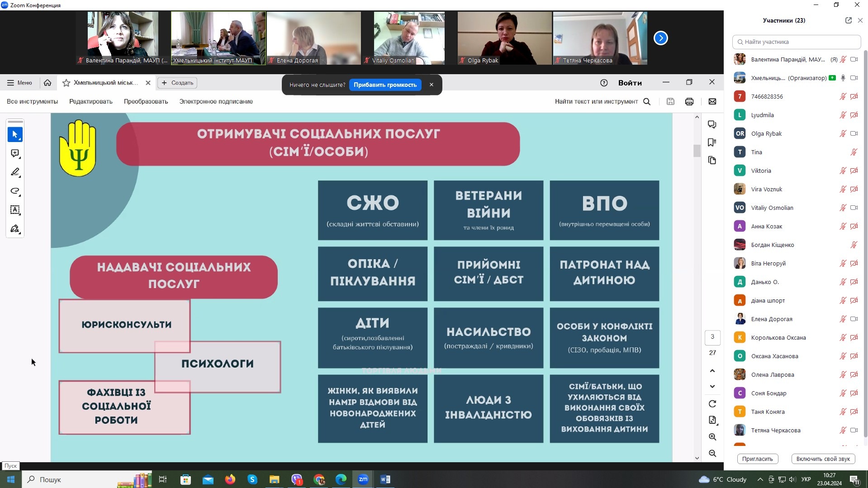Viewport: 868px width, 488px height.
Task: Unmute Tina in participants list
Action: pos(854,152)
